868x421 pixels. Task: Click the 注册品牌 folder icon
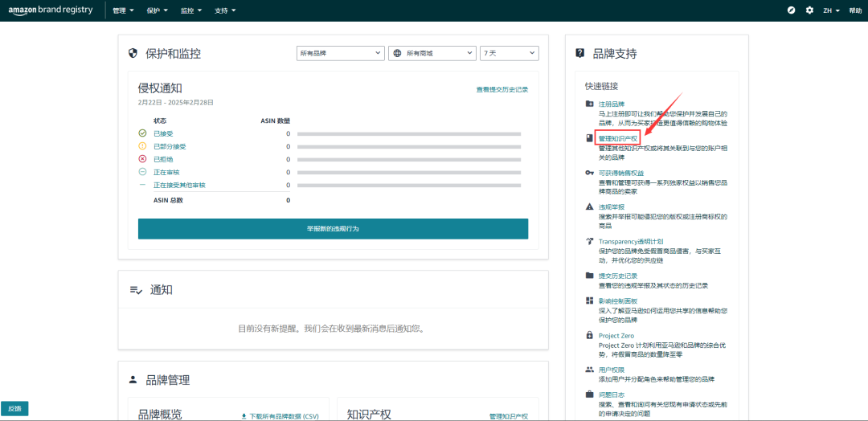point(590,104)
